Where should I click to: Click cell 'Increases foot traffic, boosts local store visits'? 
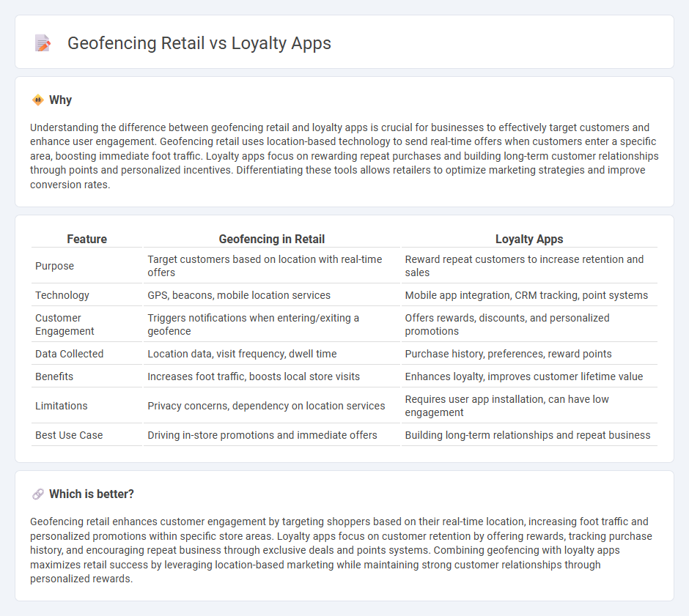click(x=271, y=376)
